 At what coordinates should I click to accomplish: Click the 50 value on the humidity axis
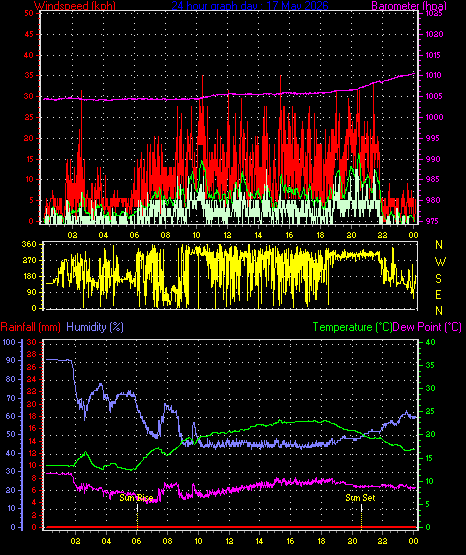[x=11, y=435]
